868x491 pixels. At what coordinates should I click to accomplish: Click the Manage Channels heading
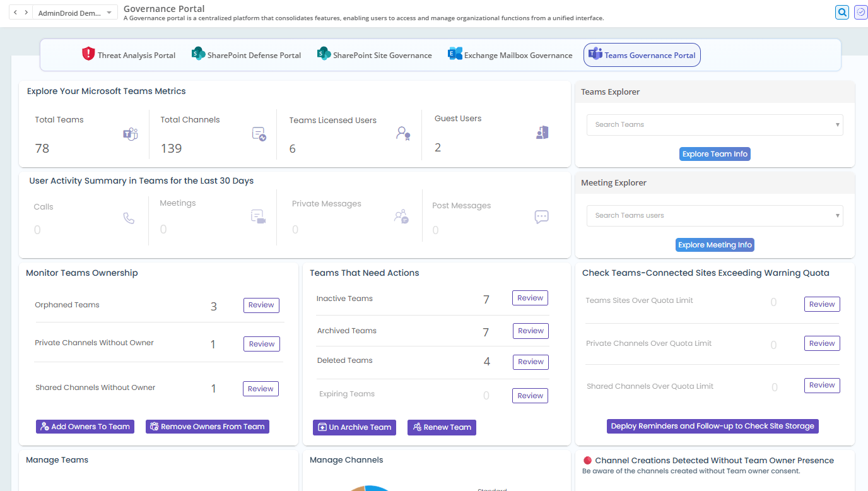346,460
